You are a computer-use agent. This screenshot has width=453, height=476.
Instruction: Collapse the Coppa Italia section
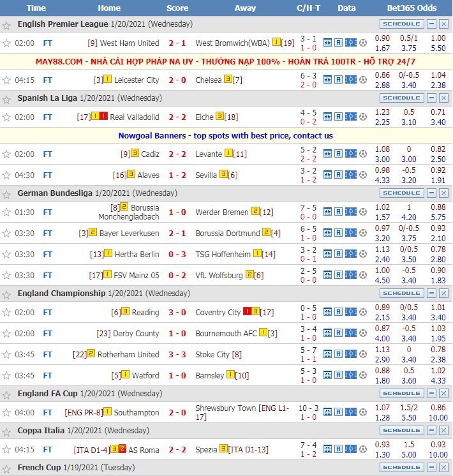click(x=431, y=431)
